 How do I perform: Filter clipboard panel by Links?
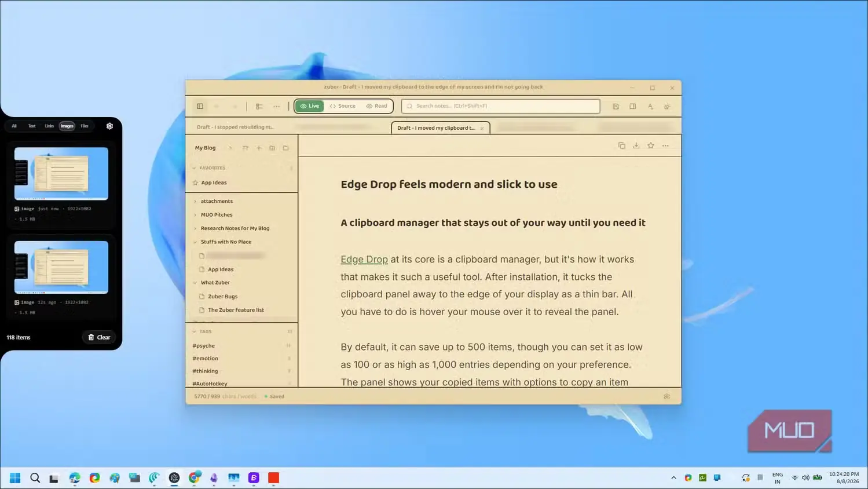pyautogui.click(x=49, y=126)
